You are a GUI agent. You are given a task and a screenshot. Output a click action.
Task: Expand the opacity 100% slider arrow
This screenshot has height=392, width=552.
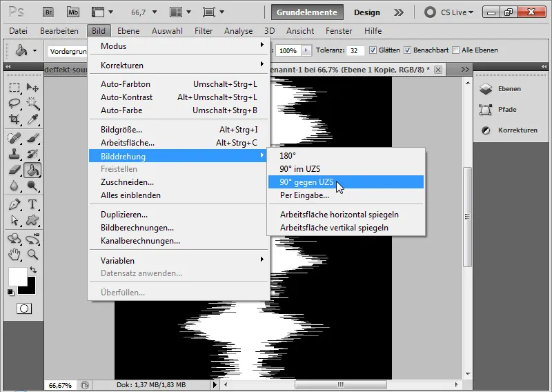pyautogui.click(x=306, y=50)
